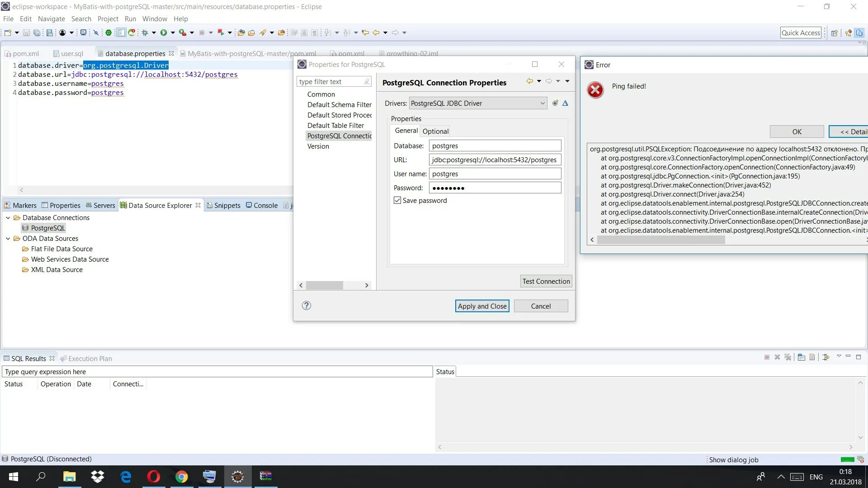Click the Edit Driver Definition triangle icon

(x=565, y=103)
